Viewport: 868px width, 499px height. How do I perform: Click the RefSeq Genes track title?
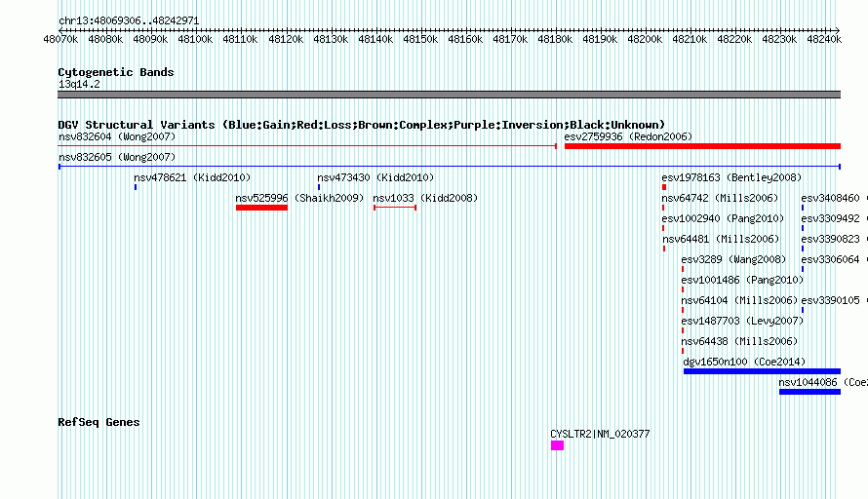point(99,422)
